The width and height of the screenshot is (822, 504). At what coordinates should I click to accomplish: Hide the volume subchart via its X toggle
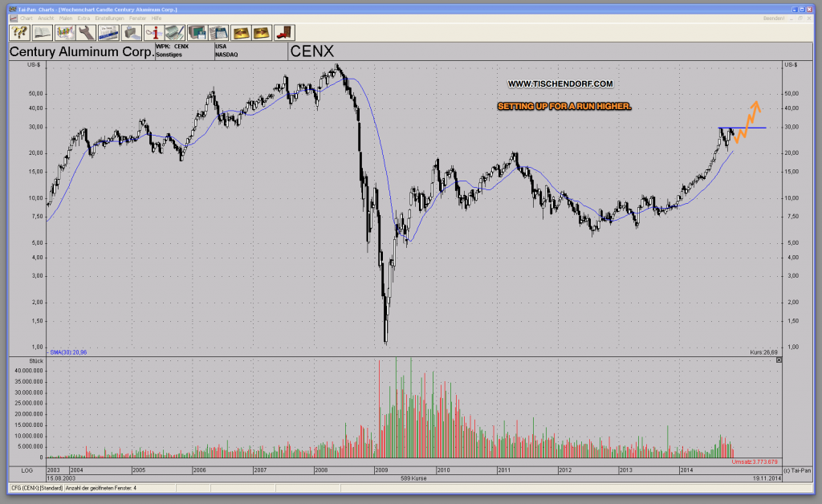tap(778, 360)
